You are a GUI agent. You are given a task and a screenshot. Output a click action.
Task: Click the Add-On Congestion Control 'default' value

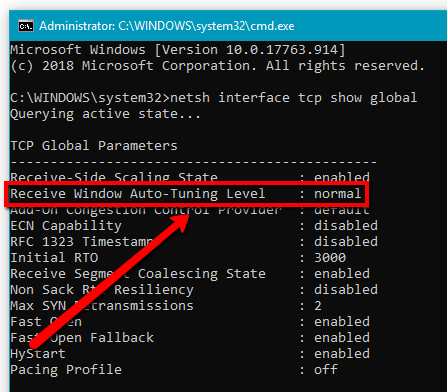click(342, 211)
